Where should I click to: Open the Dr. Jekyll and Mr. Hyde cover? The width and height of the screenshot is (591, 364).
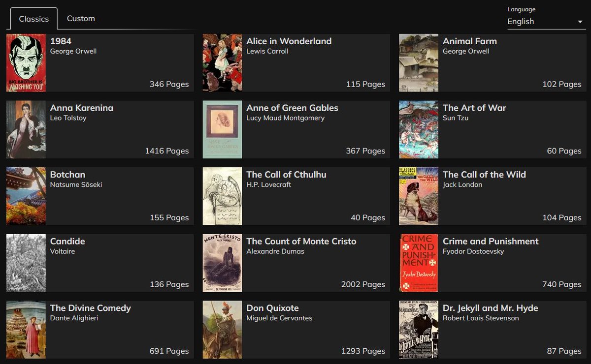[x=419, y=330]
